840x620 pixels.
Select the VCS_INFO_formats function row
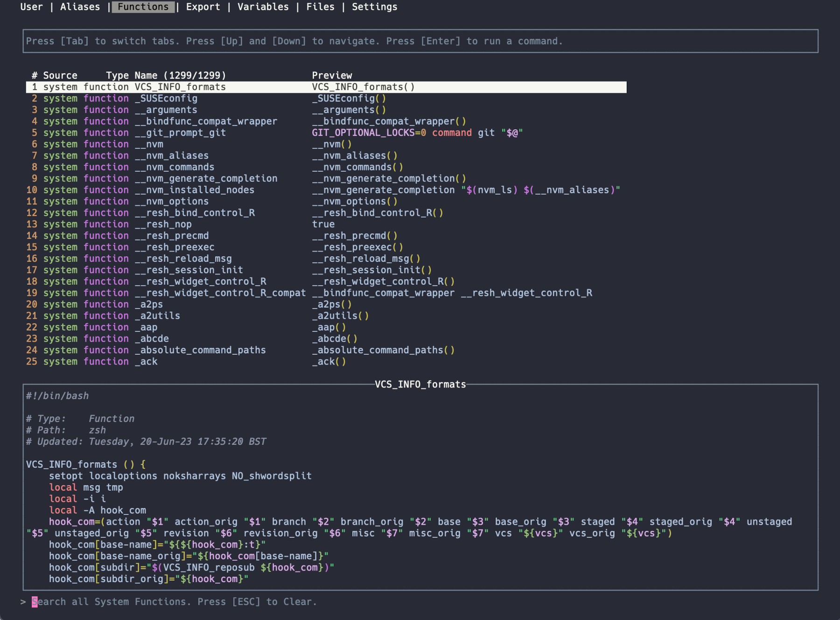pyautogui.click(x=180, y=87)
